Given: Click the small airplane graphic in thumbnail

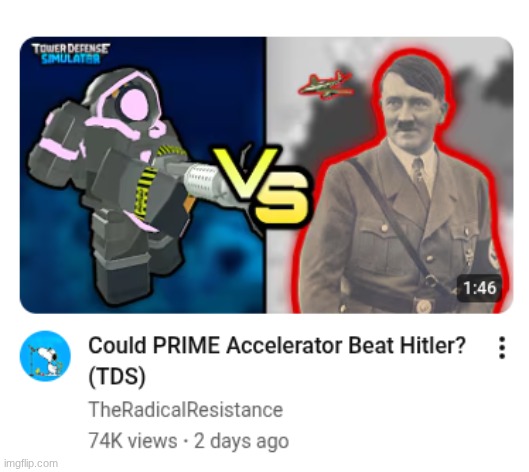Looking at the screenshot, I should pyautogui.click(x=326, y=85).
